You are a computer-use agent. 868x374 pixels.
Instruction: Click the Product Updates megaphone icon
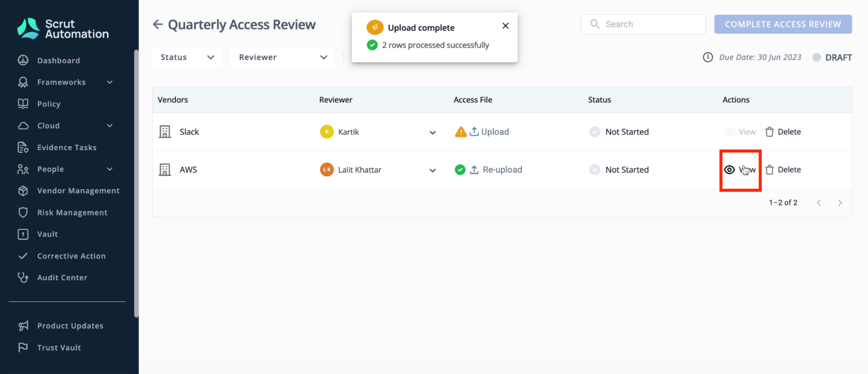[23, 326]
